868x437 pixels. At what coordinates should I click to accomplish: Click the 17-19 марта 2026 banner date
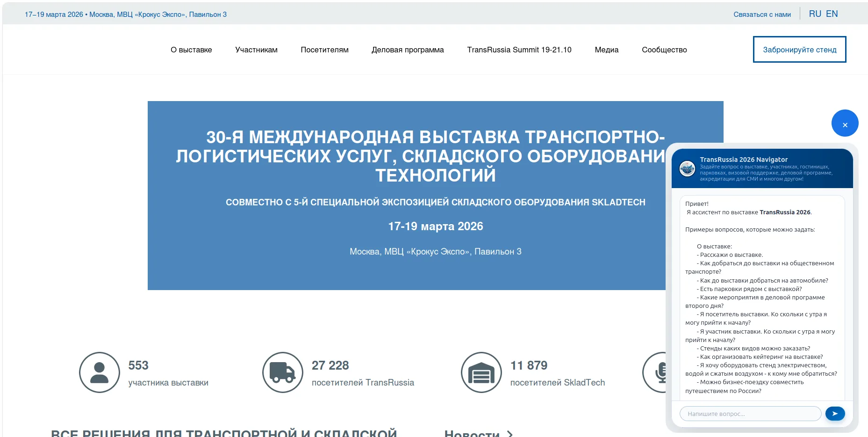[x=436, y=226]
